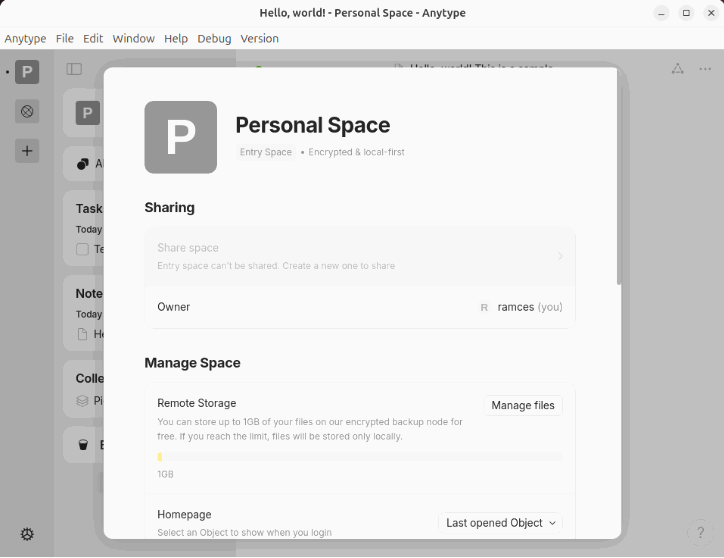Click the owner name ramces (you)
The height and width of the screenshot is (558, 724).
(530, 307)
